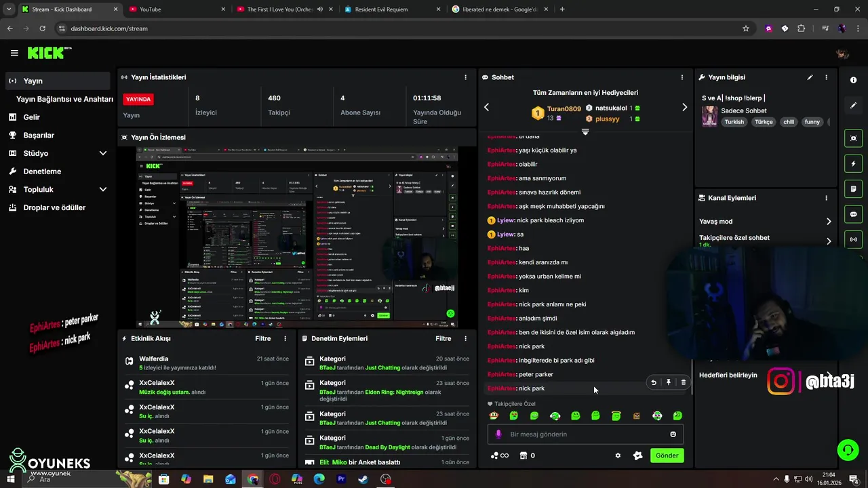Open Yayın İstatistikleri panel options menu
This screenshot has width=868, height=488.
pos(465,77)
